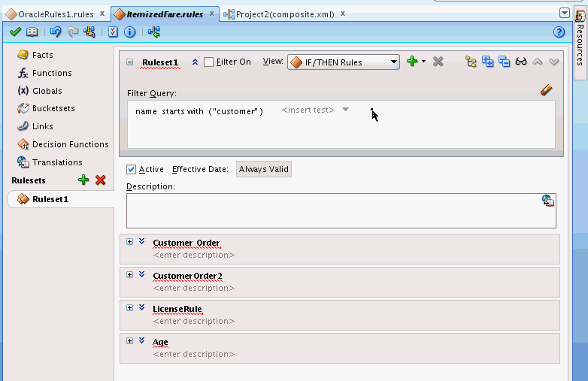
Task: Click the insert test placeholder link
Action: tap(308, 110)
